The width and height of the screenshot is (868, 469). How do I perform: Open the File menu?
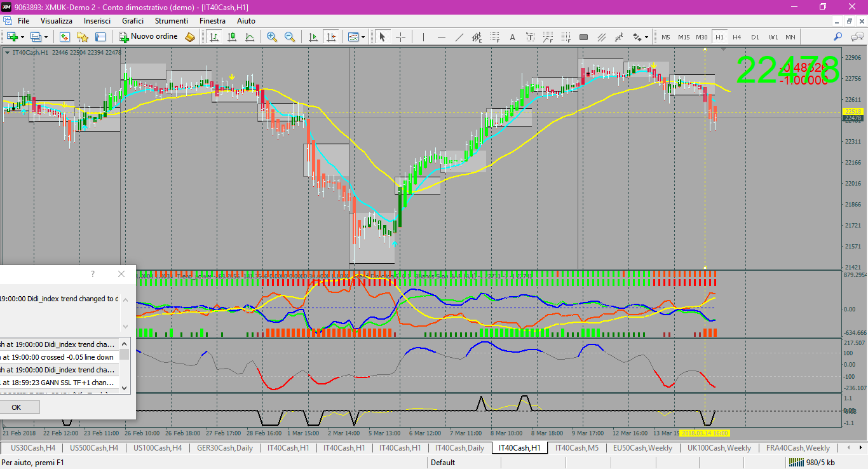(24, 21)
